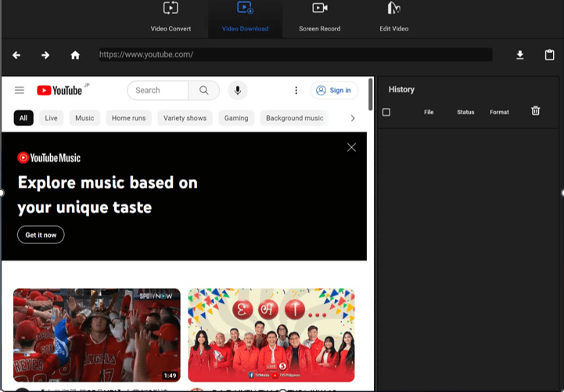Open the Angels baseball video thumbnail

97,335
